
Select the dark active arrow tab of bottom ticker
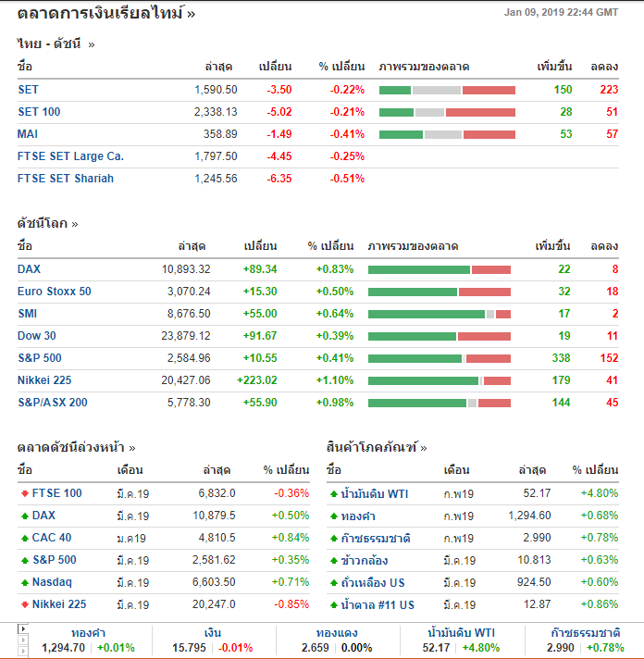tap(23, 628)
